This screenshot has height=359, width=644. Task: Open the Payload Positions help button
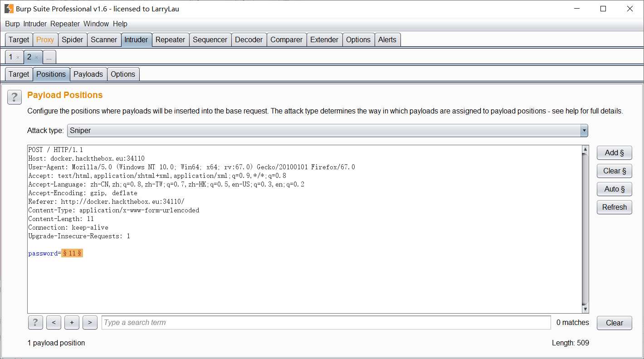point(15,97)
